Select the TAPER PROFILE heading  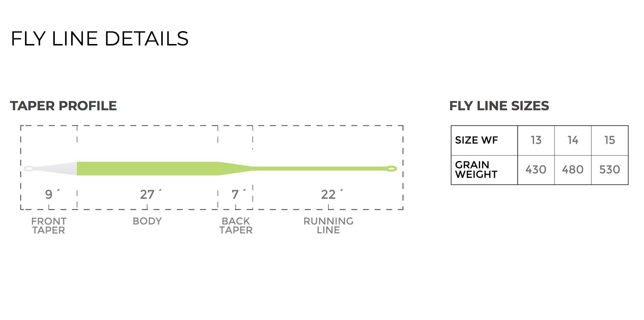(x=63, y=106)
